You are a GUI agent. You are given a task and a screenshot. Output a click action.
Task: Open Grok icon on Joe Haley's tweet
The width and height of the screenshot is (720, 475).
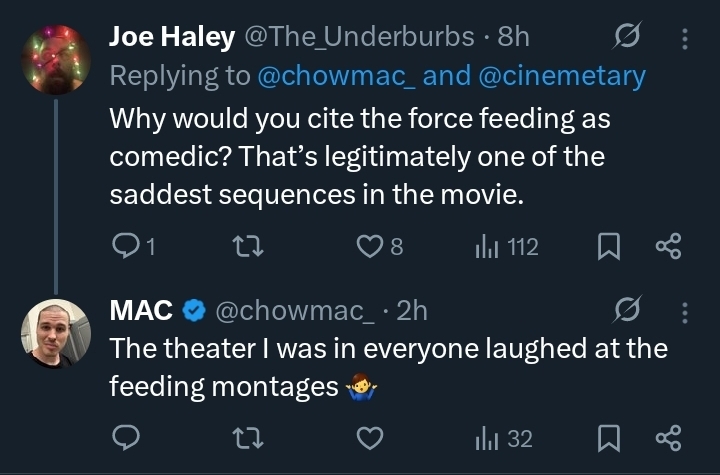pyautogui.click(x=628, y=38)
